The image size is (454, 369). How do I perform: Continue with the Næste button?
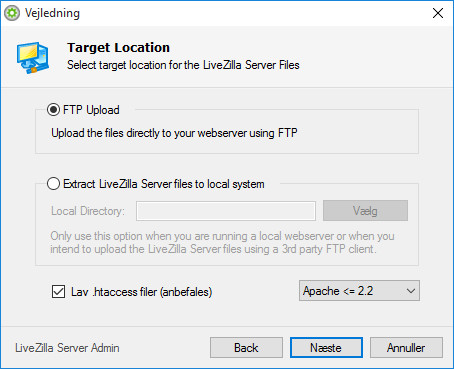click(326, 348)
